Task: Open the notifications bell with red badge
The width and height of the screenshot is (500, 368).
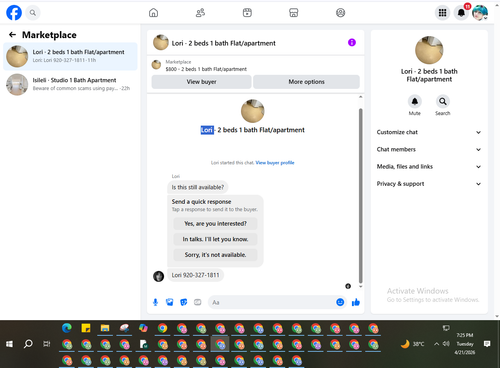Action: [x=462, y=13]
